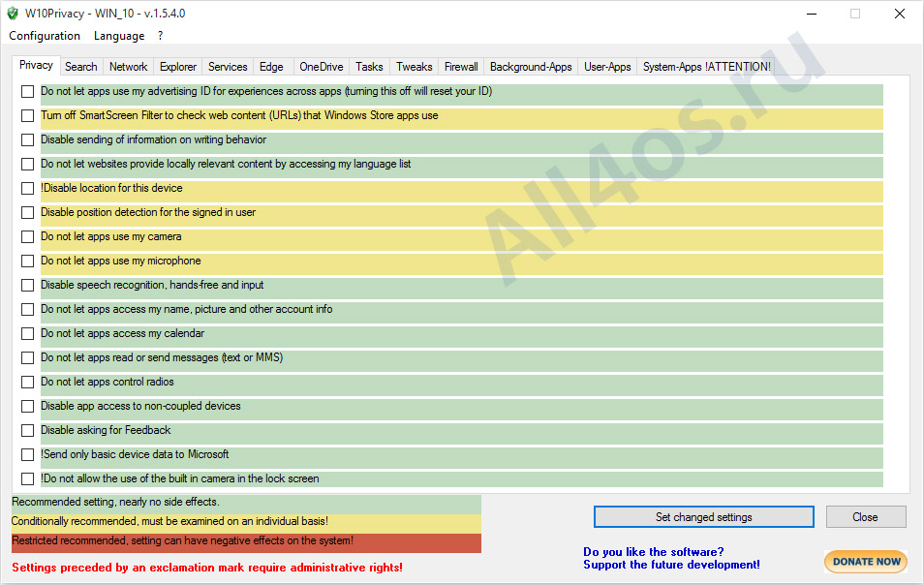Switch to the System-Apps !ATTENTION! tab
The width and height of the screenshot is (924, 585).
[706, 67]
